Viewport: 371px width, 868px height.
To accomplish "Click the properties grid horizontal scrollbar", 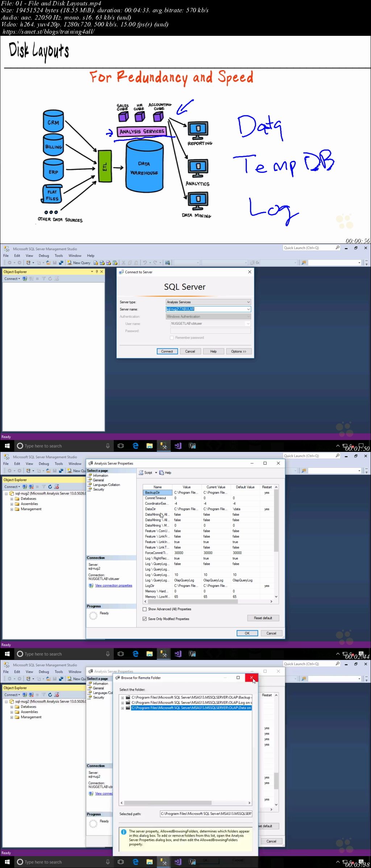I will click(x=208, y=601).
